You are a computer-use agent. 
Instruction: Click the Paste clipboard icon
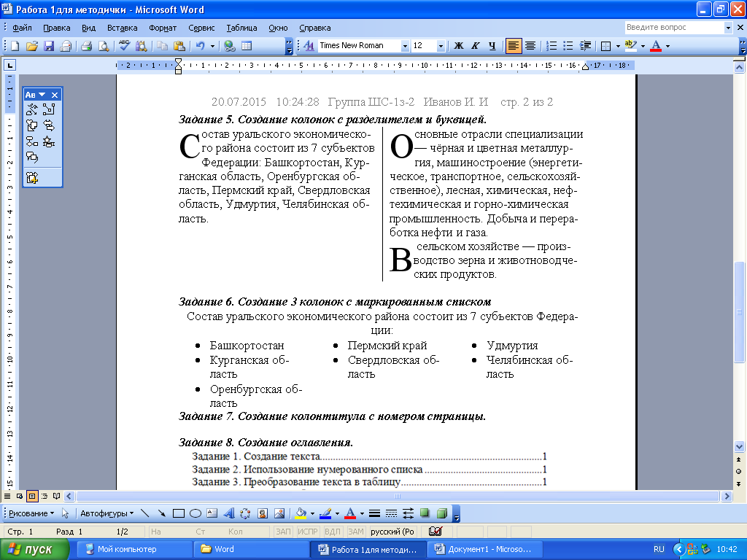pos(179,46)
